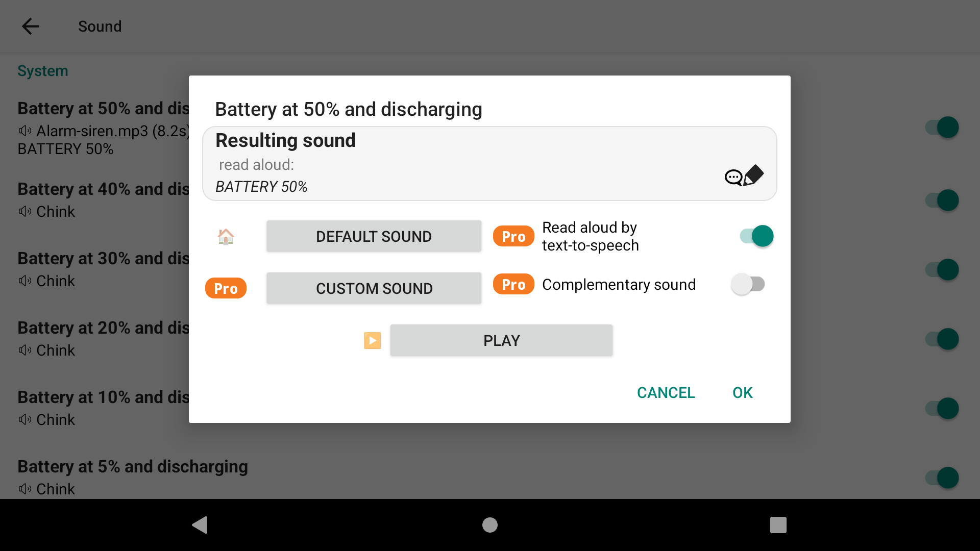Click the Pro badge beside Complementary sound
This screenshot has height=551, width=980.
(513, 284)
